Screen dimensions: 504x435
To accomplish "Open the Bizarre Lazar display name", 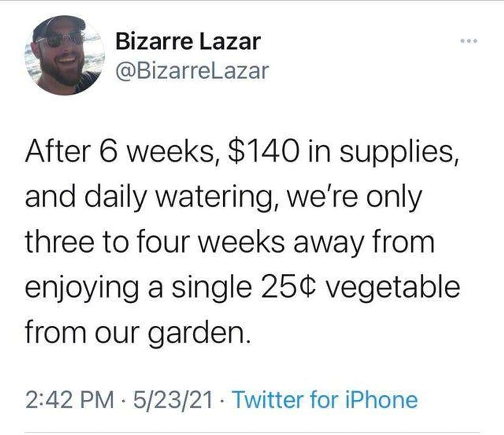I will (188, 41).
